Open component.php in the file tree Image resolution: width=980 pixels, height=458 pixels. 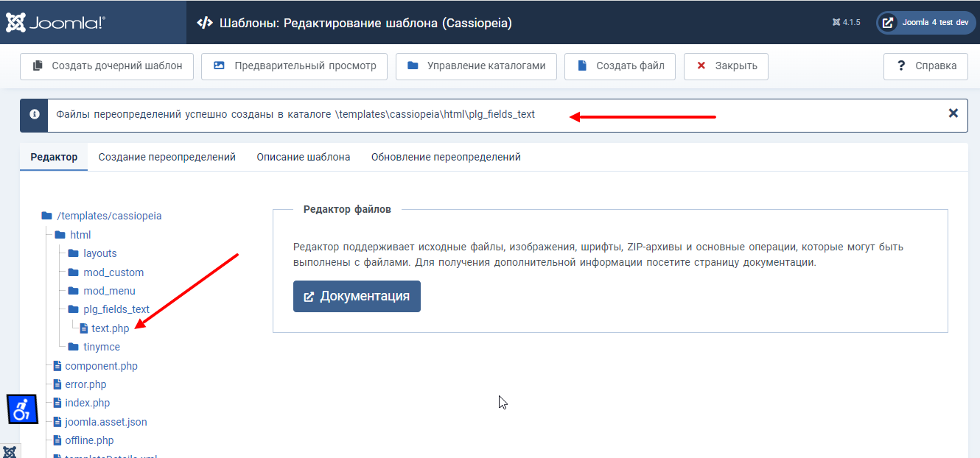(x=101, y=366)
